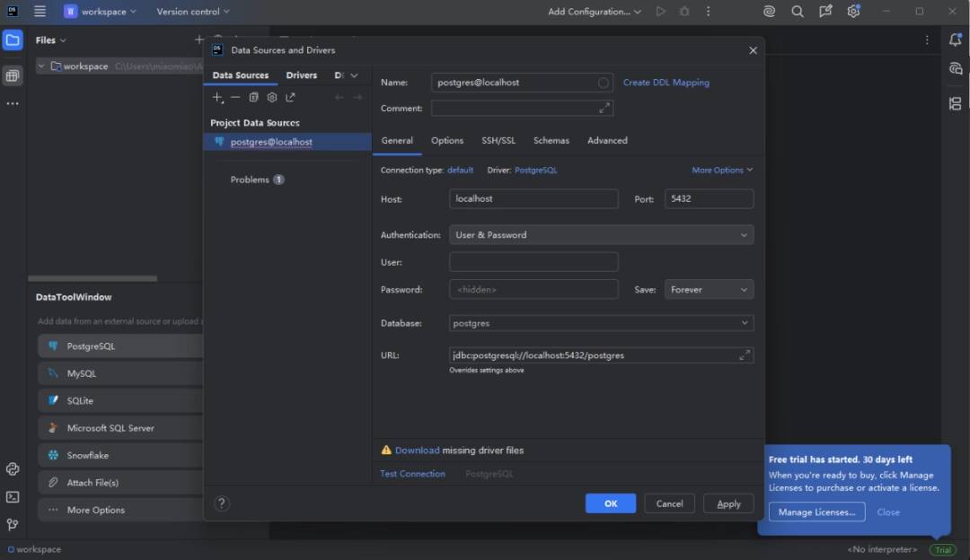
Task: Remove selected data source using the minus icon
Action: (234, 97)
